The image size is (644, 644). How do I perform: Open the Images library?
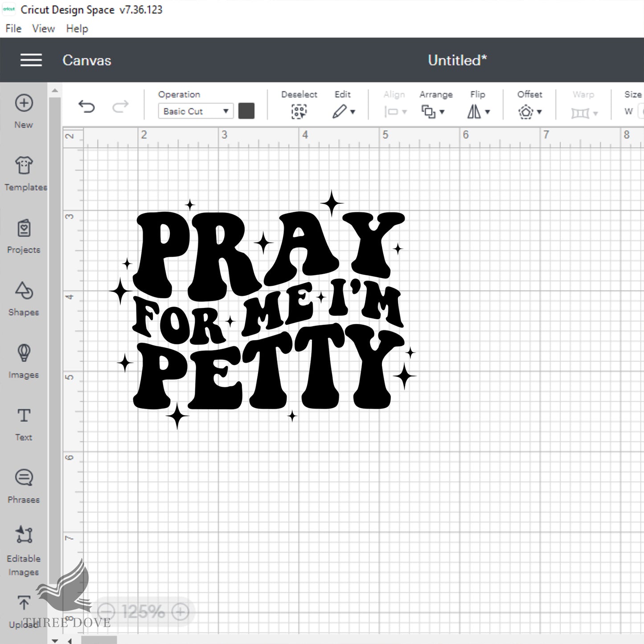point(24,361)
